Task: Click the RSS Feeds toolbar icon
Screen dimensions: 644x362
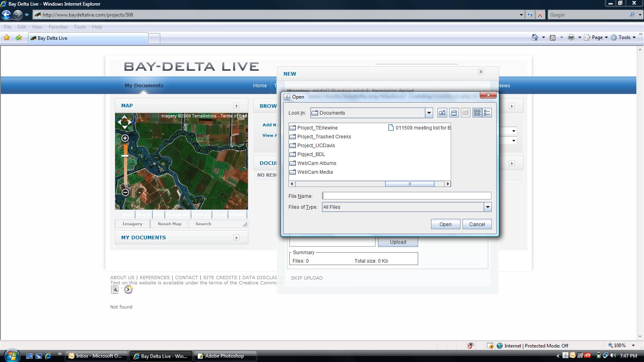Action: tap(553, 37)
